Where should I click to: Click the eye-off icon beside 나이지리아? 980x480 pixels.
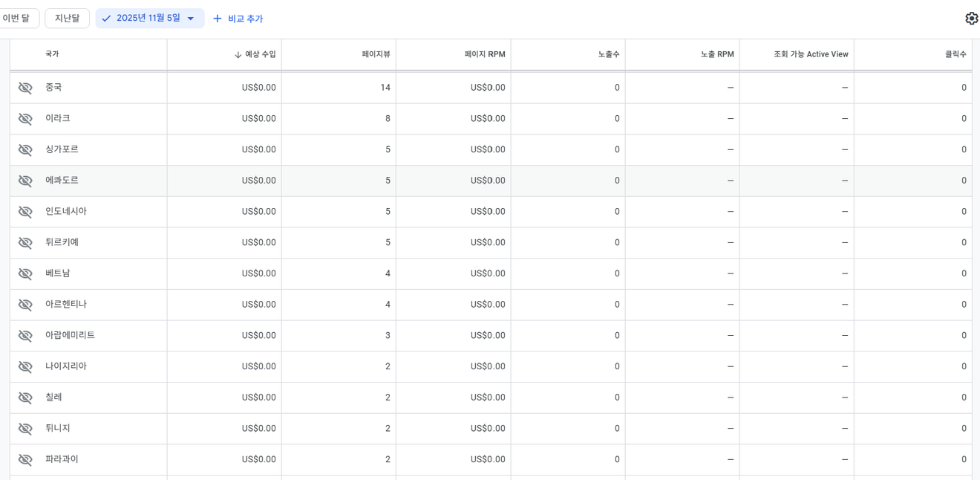(25, 366)
